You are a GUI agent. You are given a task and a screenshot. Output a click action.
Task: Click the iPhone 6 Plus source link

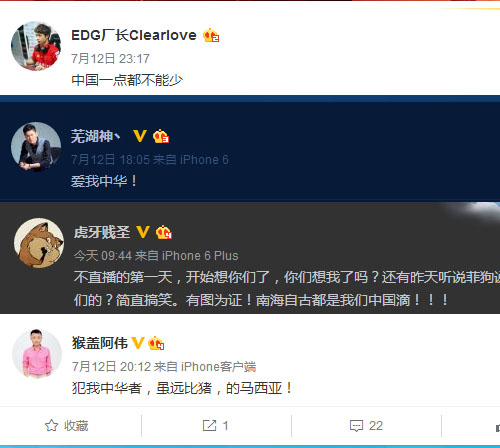click(200, 256)
